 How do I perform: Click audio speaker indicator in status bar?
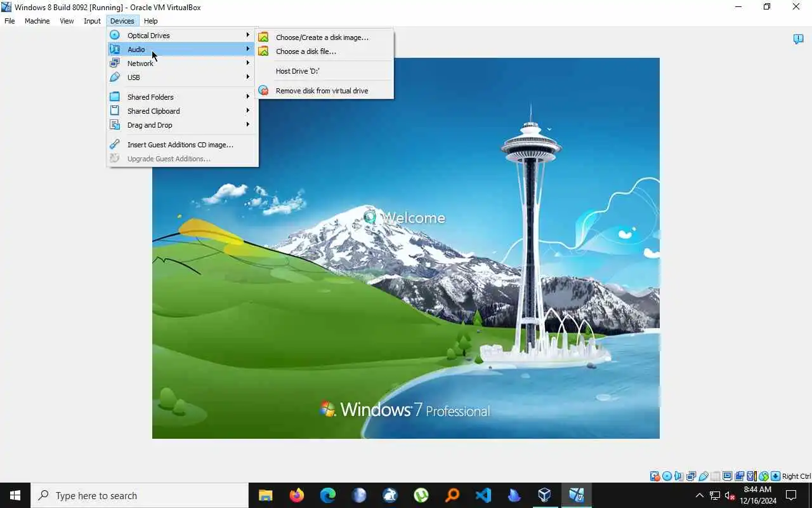[x=679, y=476]
